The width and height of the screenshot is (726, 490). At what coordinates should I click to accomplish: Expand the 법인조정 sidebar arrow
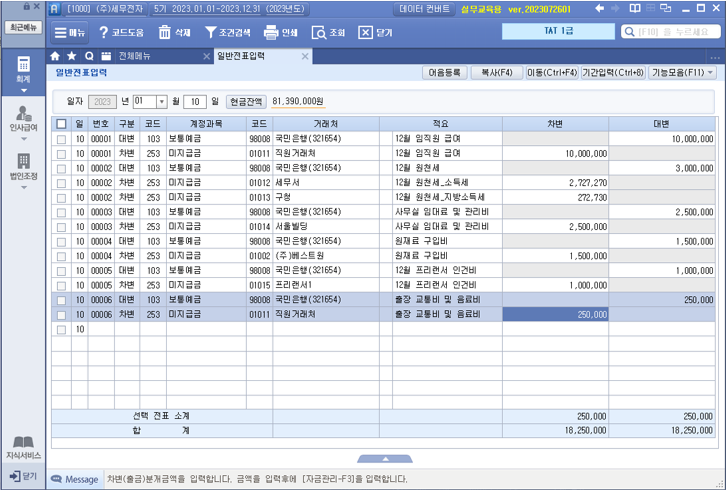coord(24,188)
